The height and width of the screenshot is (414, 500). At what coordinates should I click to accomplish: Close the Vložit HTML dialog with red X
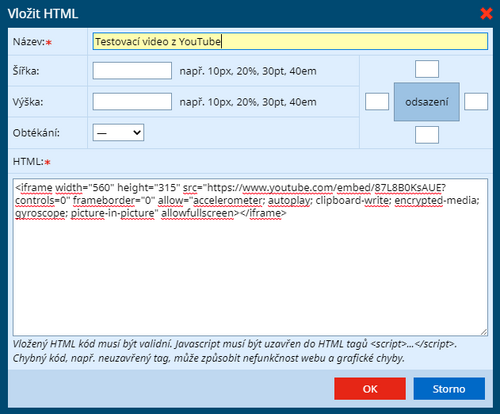486,14
